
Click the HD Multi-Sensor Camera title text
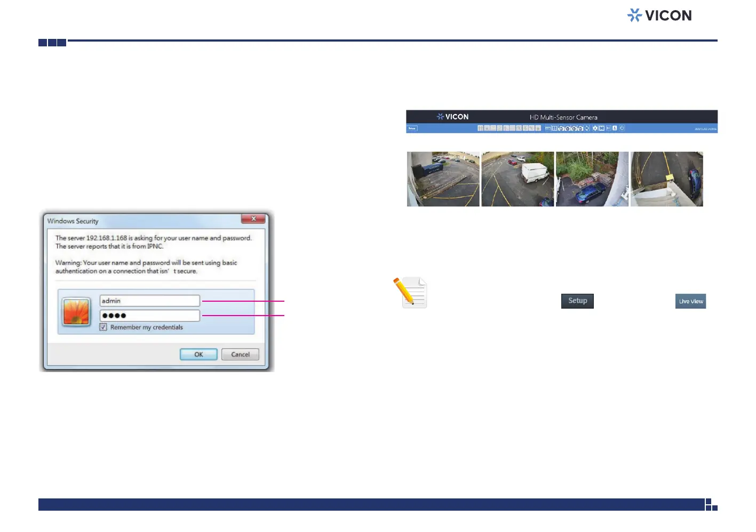point(563,117)
